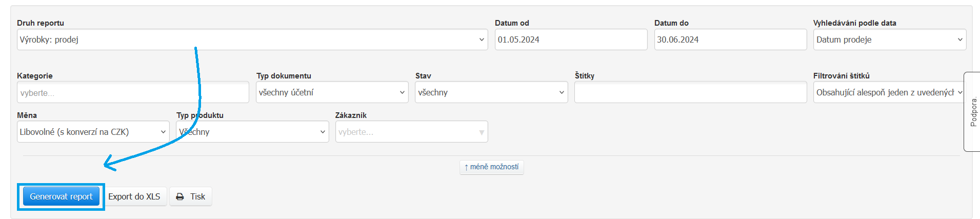The image size is (980, 219).
Task: Open the Typ dokumentu dropdown
Action: pyautogui.click(x=332, y=92)
